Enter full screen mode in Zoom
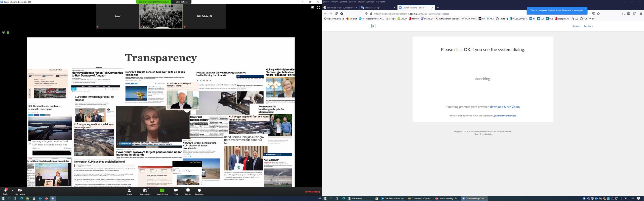The image size is (644, 201). (x=318, y=8)
